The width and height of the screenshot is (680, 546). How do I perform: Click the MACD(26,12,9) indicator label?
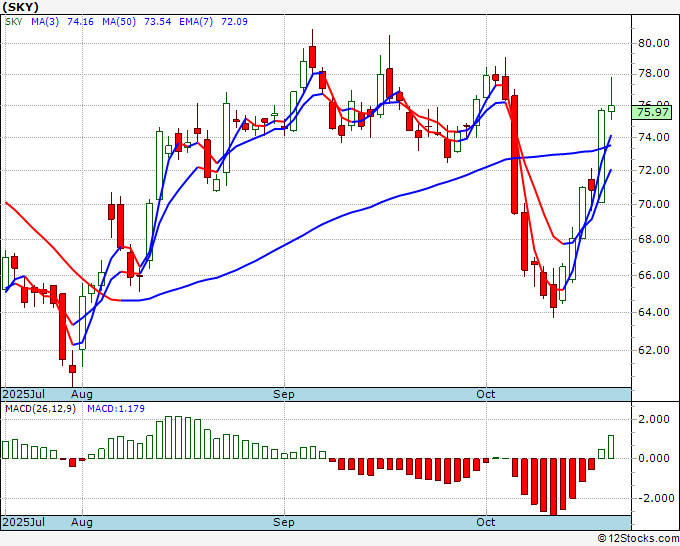tap(40, 409)
